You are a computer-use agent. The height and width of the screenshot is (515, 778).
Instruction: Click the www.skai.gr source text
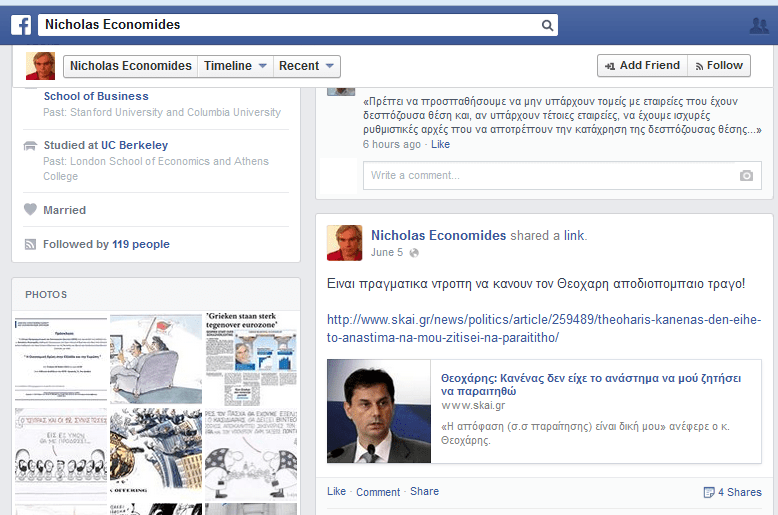pos(473,405)
